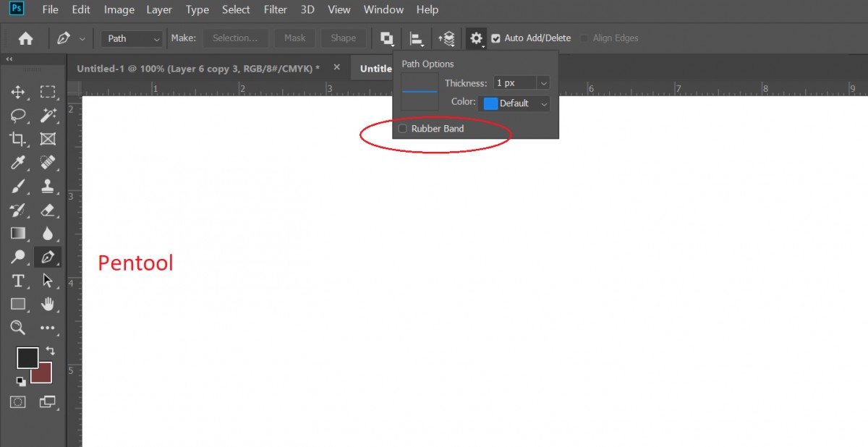The height and width of the screenshot is (447, 868).
Task: Select the Eraser tool
Action: [x=48, y=210]
